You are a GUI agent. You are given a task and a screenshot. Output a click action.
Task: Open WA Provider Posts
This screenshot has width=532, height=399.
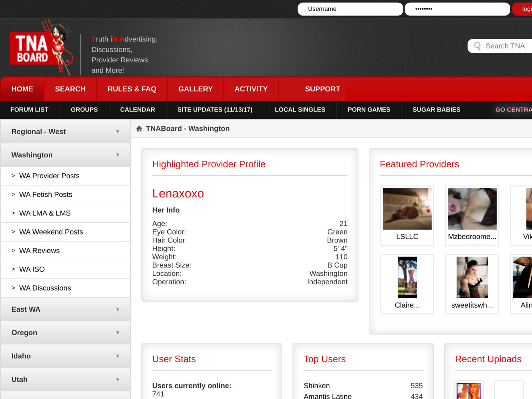click(65, 176)
